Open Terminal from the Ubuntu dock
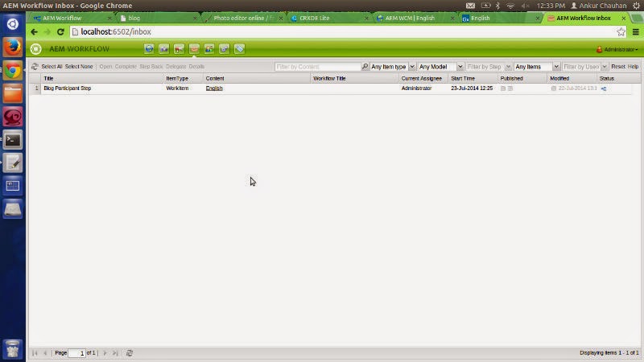The image size is (644, 362). [x=13, y=140]
